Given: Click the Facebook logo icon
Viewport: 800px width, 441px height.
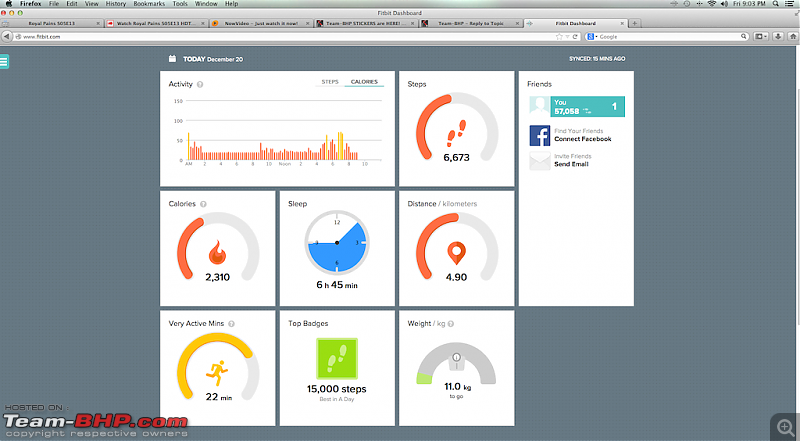Looking at the screenshot, I should click(x=540, y=136).
